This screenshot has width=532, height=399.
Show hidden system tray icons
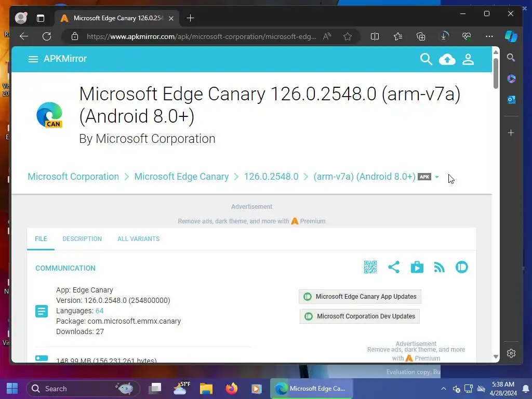[444, 389]
